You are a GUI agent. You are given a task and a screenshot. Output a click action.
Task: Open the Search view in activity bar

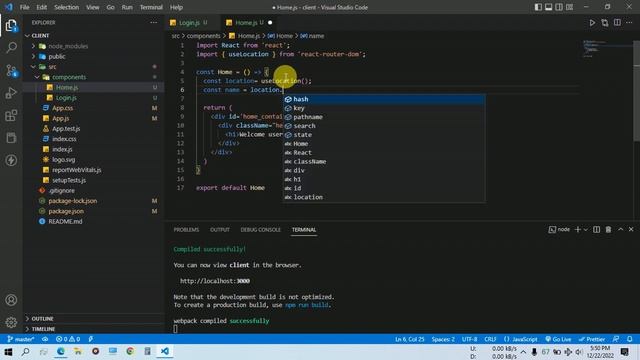click(x=11, y=48)
